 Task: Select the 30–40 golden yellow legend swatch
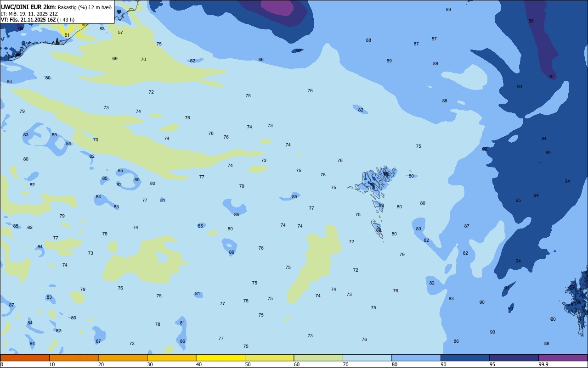click(171, 357)
